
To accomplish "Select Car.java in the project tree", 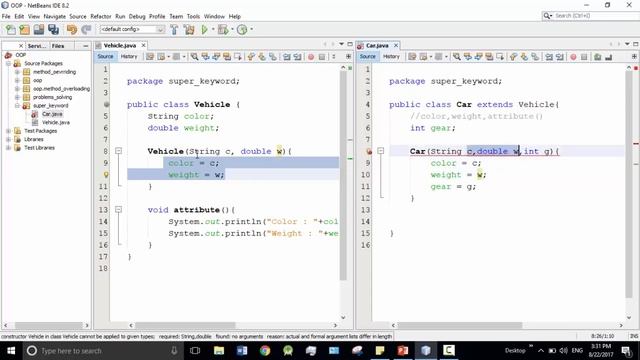I will coord(52,114).
